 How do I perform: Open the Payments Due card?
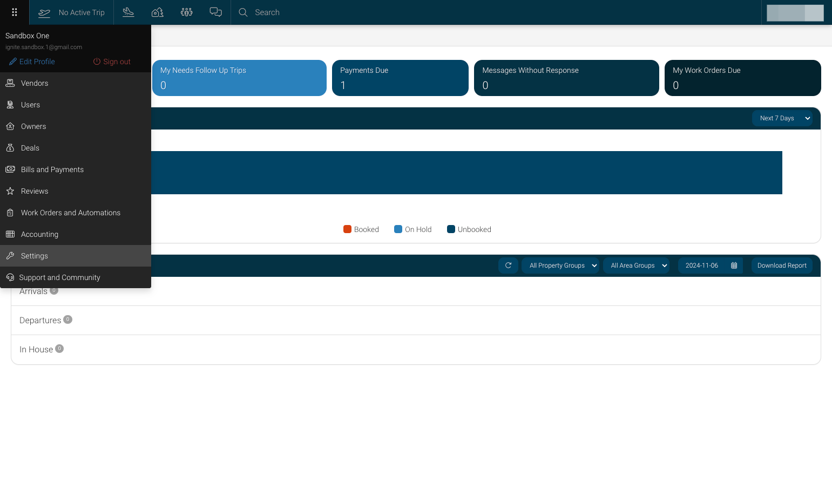click(400, 78)
